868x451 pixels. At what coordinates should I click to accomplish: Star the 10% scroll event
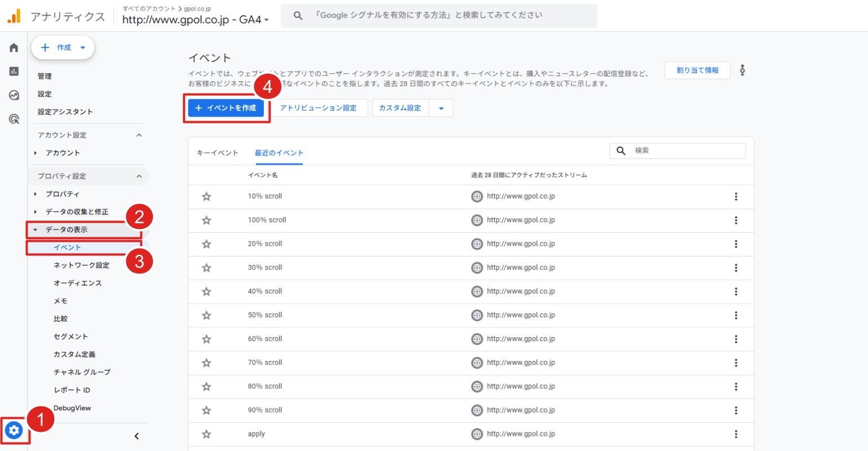[206, 196]
